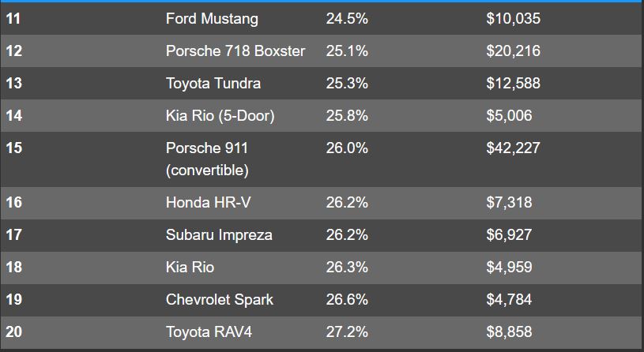This screenshot has width=644, height=352.
Task: Select rank number 20 cell
Action: 14,332
